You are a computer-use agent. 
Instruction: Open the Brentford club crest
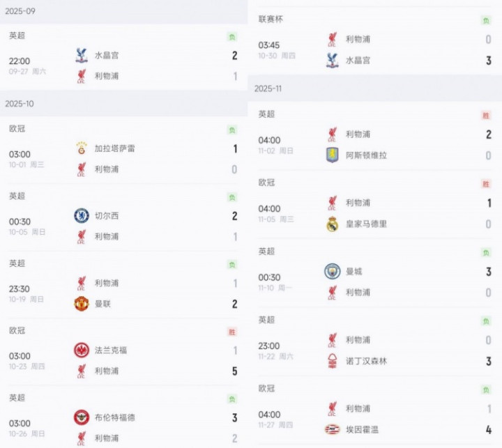(82, 417)
